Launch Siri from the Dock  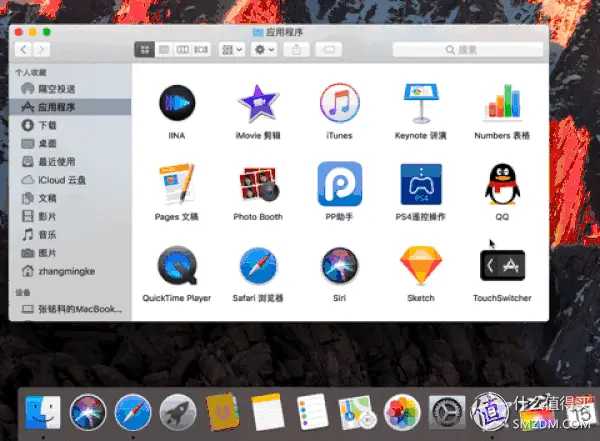pos(88,413)
